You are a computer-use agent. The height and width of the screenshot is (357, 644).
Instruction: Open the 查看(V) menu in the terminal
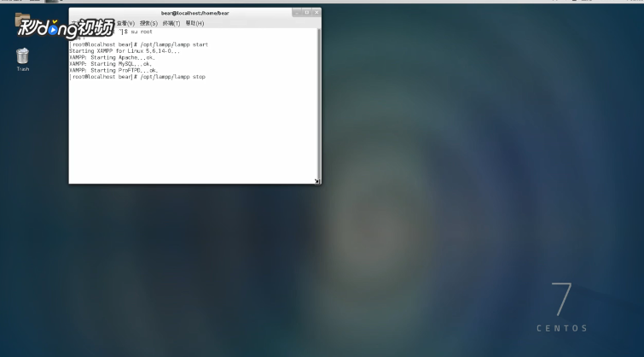pyautogui.click(x=125, y=23)
